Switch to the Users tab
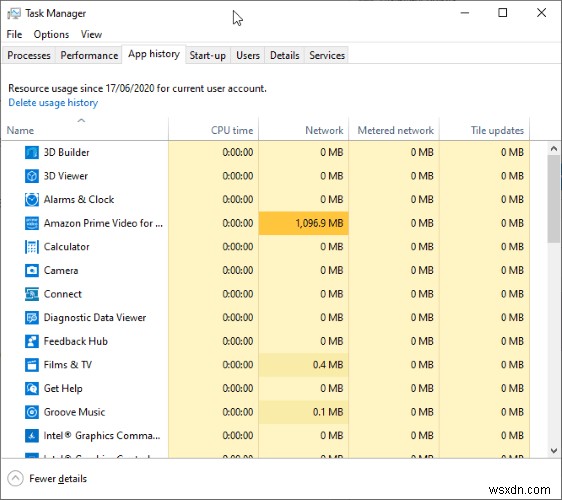Viewport: 562px width, 500px height. point(248,56)
